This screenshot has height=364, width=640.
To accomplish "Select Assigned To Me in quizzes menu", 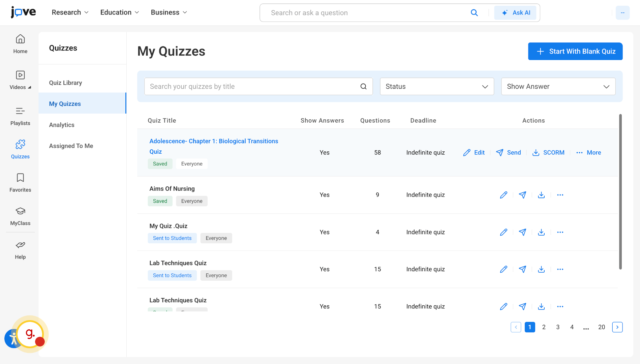I will coord(71,146).
